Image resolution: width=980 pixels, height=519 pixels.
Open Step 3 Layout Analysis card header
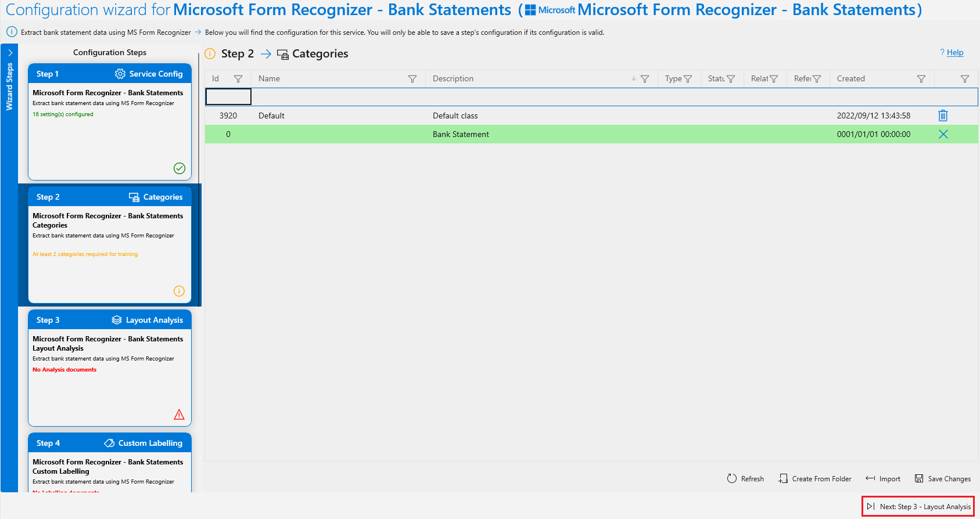pyautogui.click(x=110, y=320)
